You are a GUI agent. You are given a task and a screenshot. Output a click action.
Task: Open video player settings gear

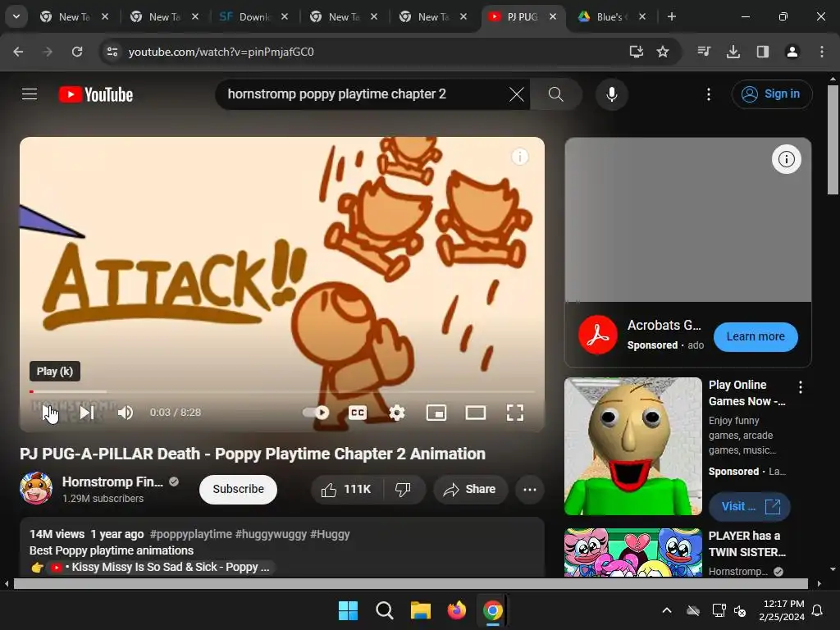click(x=397, y=412)
